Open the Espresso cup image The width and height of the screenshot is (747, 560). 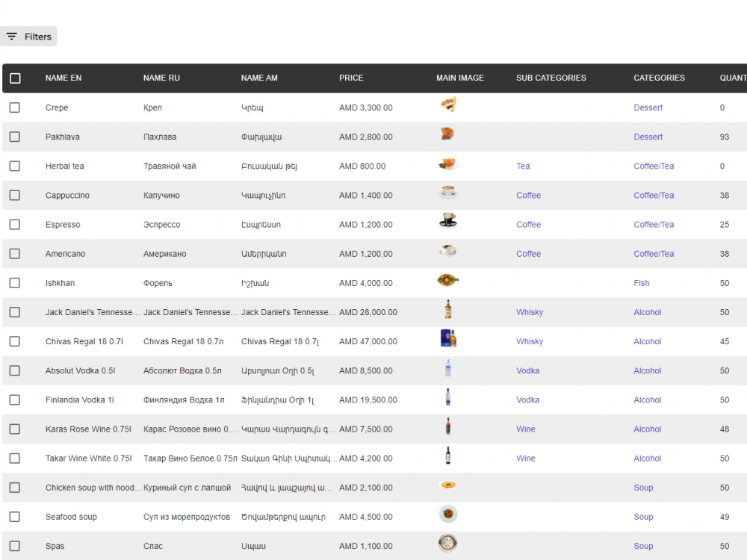coord(447,220)
